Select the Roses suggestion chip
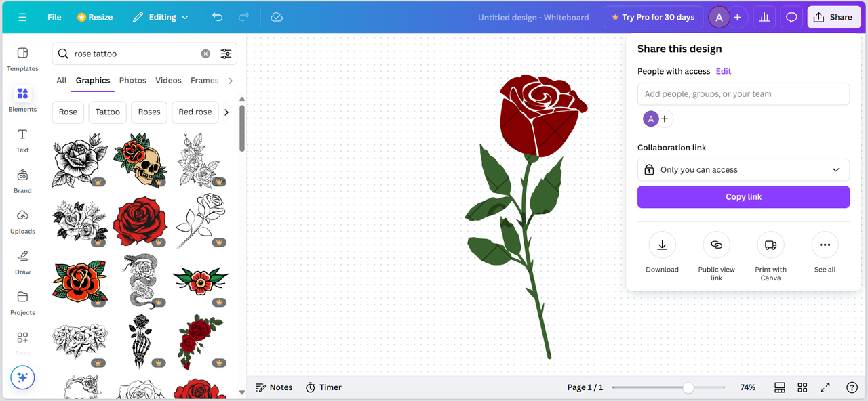The width and height of the screenshot is (868, 401). 149,112
